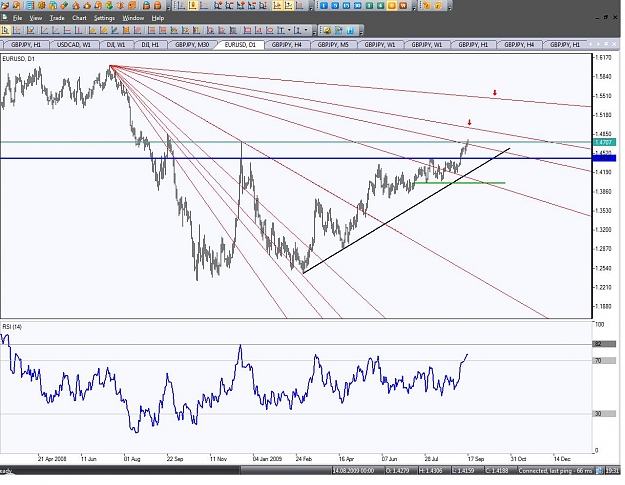Select the highlighted orange D timeframe button
The height and width of the screenshot is (485, 625).
click(392, 6)
